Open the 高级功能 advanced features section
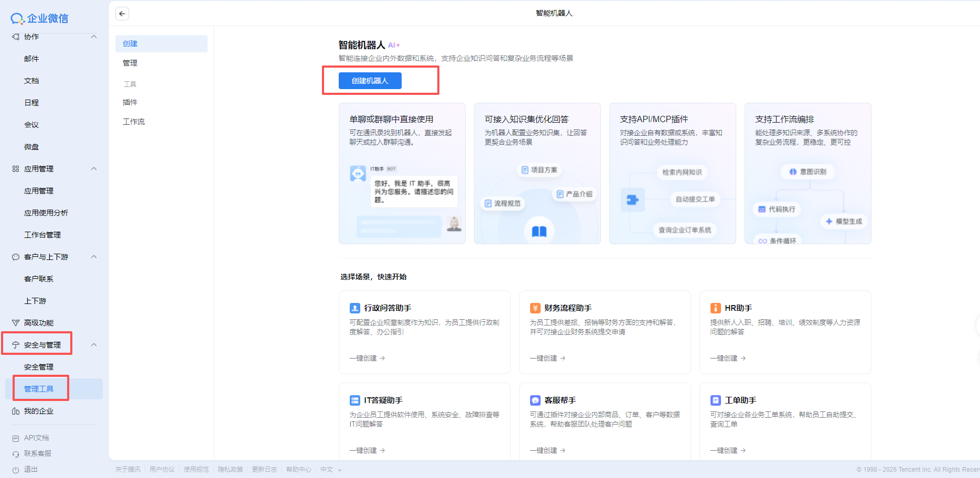This screenshot has height=478, width=980. pos(39,322)
